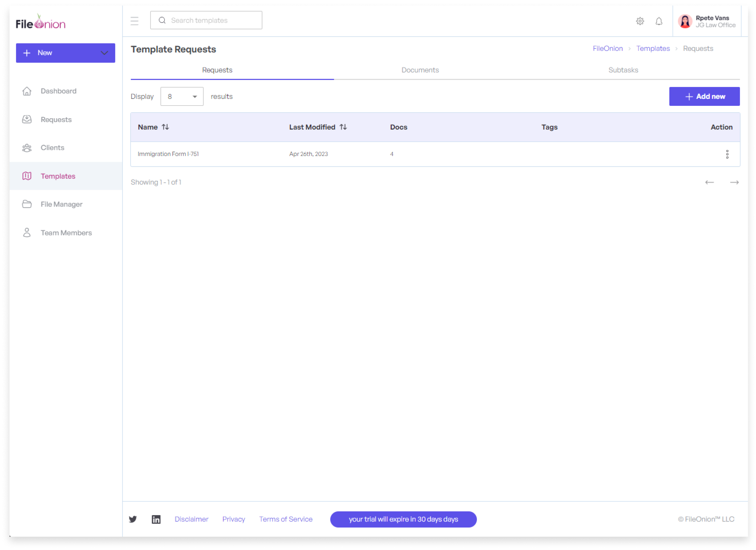Viewport: 756px width, 550px height.
Task: Click the Twitter icon in footer
Action: 133,519
